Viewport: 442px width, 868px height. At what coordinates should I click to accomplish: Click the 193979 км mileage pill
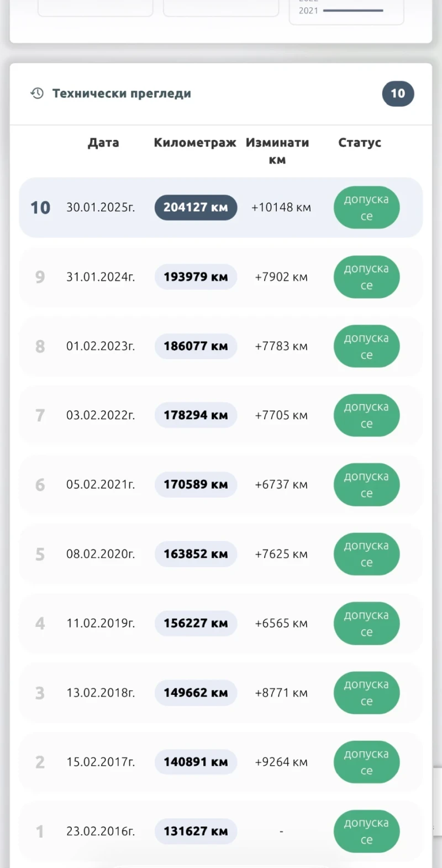pos(196,277)
